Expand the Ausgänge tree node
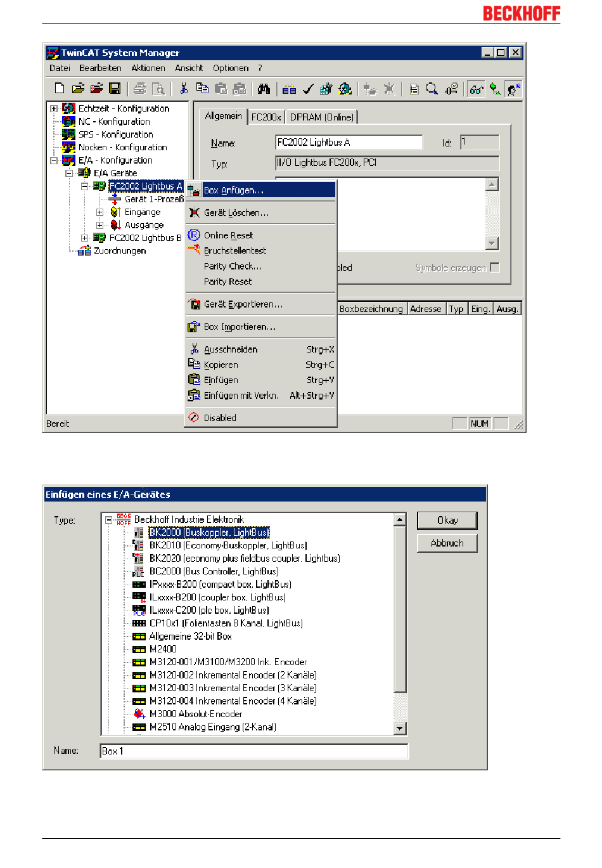The height and width of the screenshot is (868, 602). (x=99, y=225)
